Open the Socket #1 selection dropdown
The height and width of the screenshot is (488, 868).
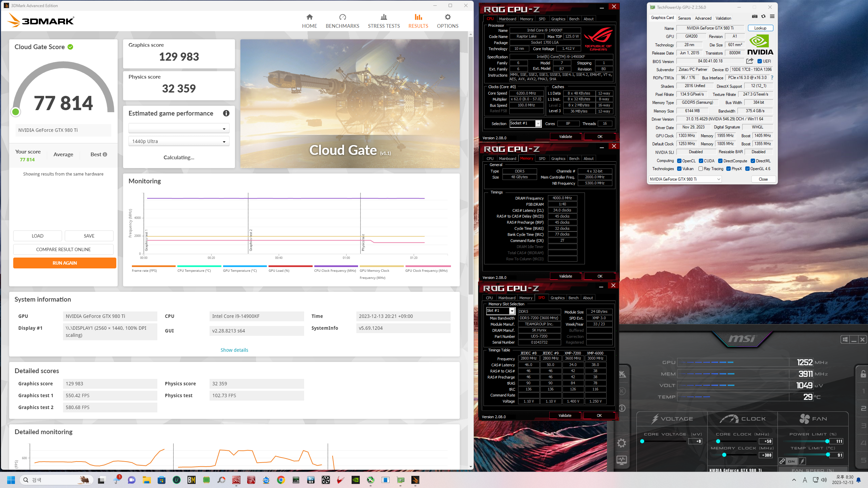(x=525, y=123)
